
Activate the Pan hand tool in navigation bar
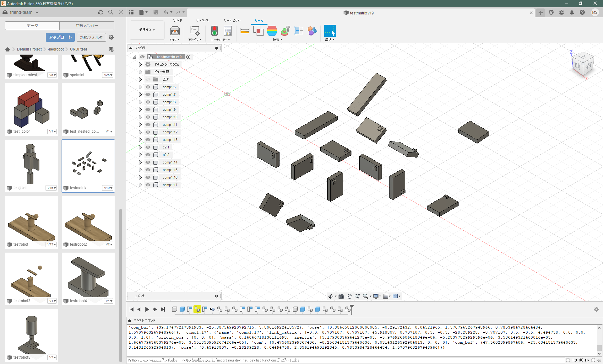tap(349, 296)
